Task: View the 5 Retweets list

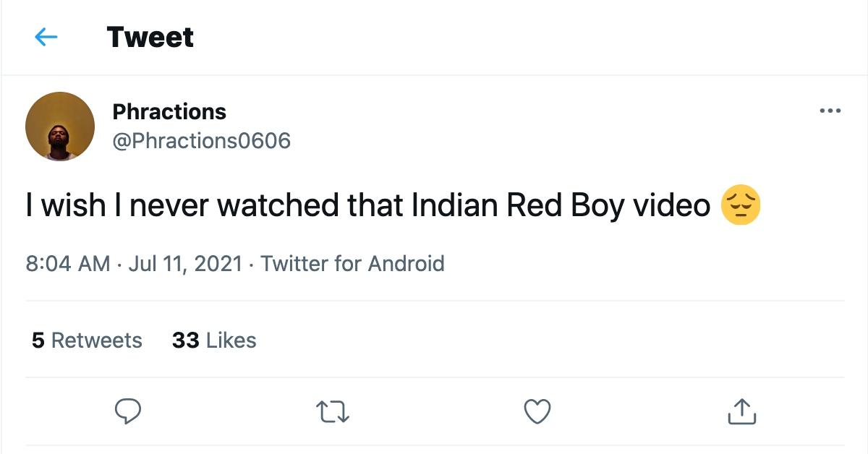Action: (87, 340)
